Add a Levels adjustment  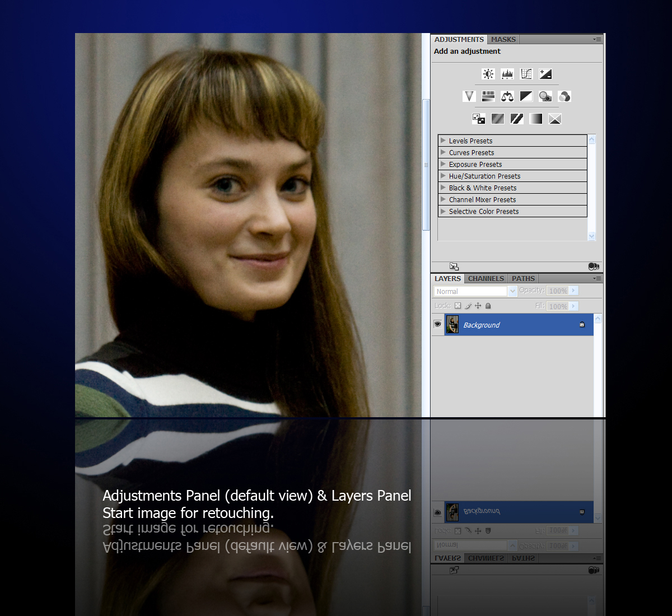[x=507, y=74]
